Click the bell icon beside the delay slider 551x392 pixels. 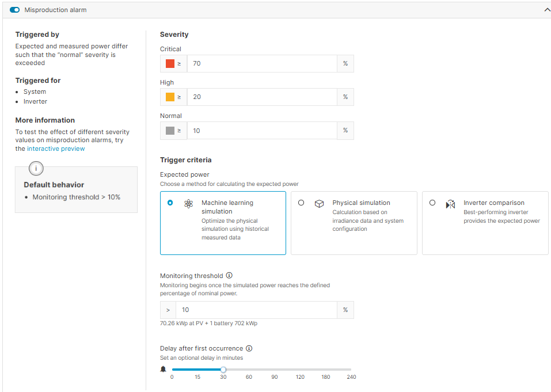coord(163,369)
